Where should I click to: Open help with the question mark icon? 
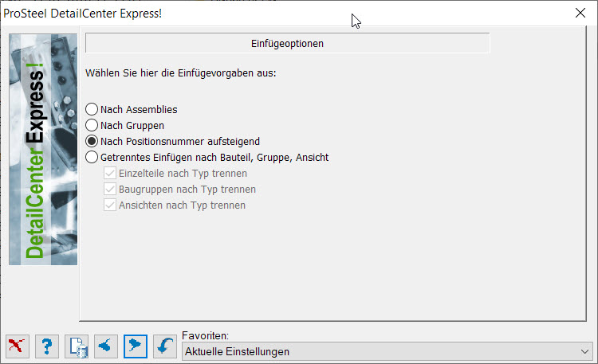tap(47, 346)
